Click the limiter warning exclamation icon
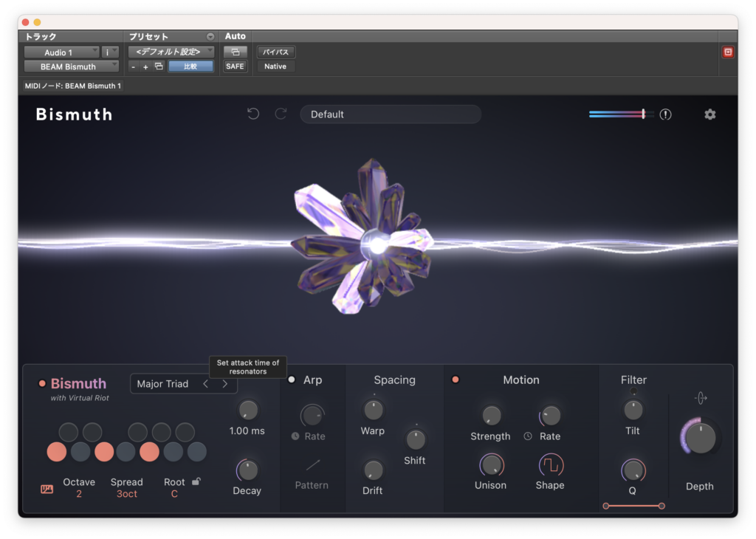This screenshot has width=756, height=539. point(665,114)
